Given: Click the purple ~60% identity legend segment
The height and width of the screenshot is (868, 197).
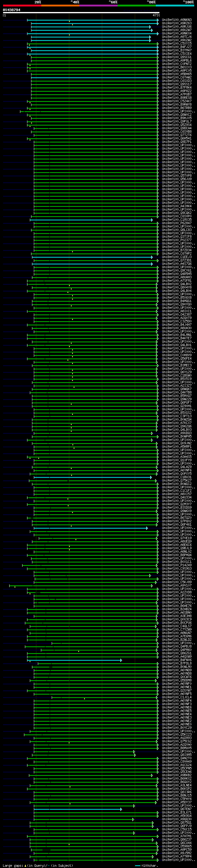Looking at the screenshot, I should pos(98,6).
